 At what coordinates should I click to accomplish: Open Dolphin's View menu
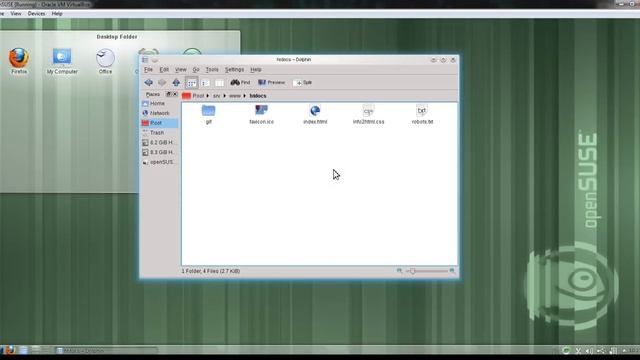tap(180, 70)
